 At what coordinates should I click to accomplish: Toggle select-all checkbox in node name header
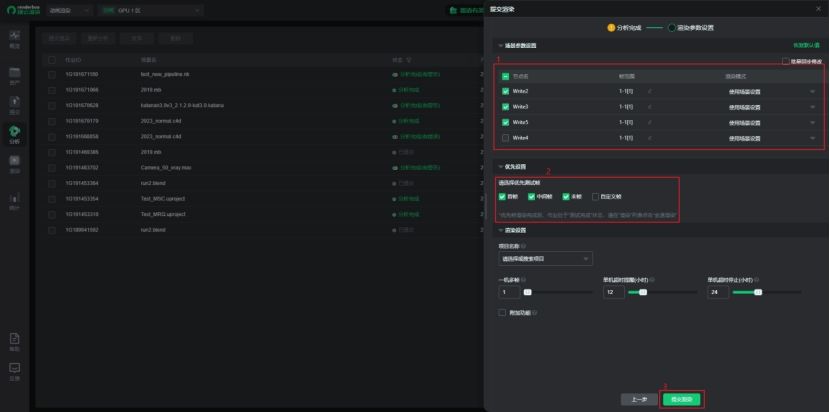coord(506,77)
